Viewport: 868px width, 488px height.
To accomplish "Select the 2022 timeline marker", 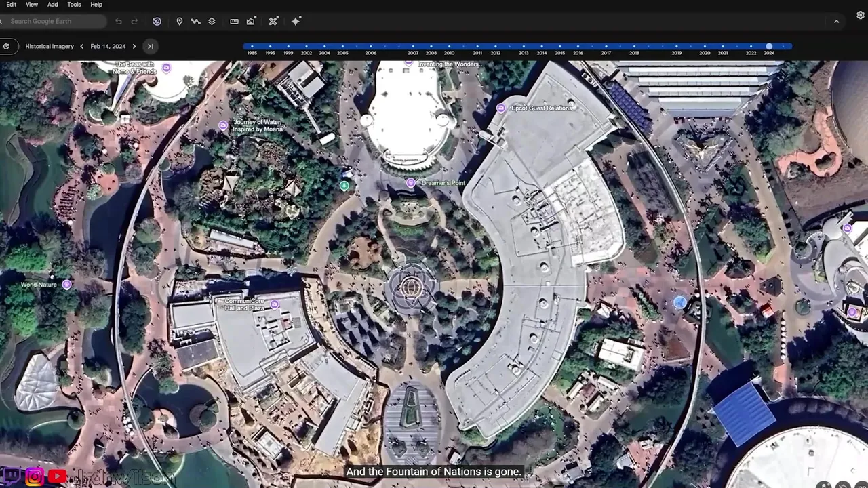I will pos(751,47).
